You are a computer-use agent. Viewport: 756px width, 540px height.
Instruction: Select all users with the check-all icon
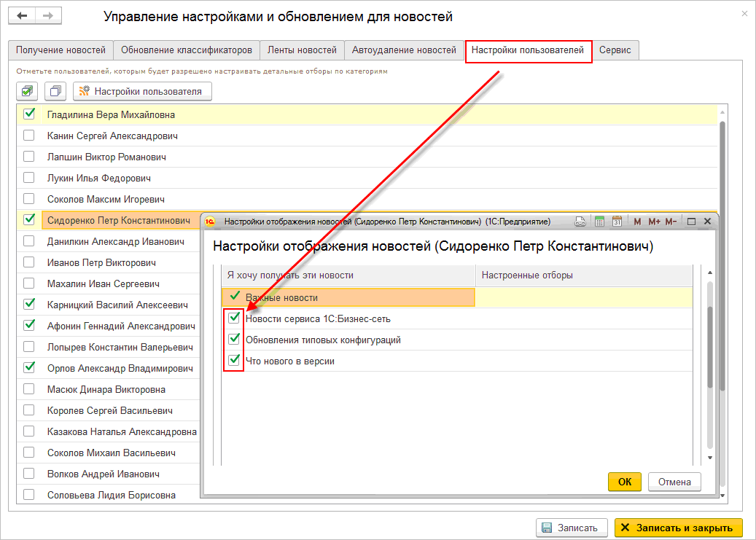pos(26,91)
